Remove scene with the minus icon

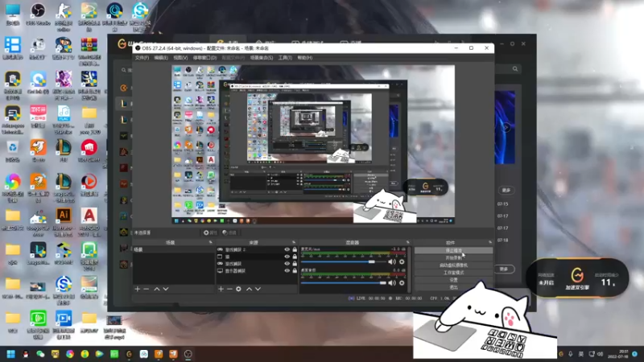coord(147,289)
